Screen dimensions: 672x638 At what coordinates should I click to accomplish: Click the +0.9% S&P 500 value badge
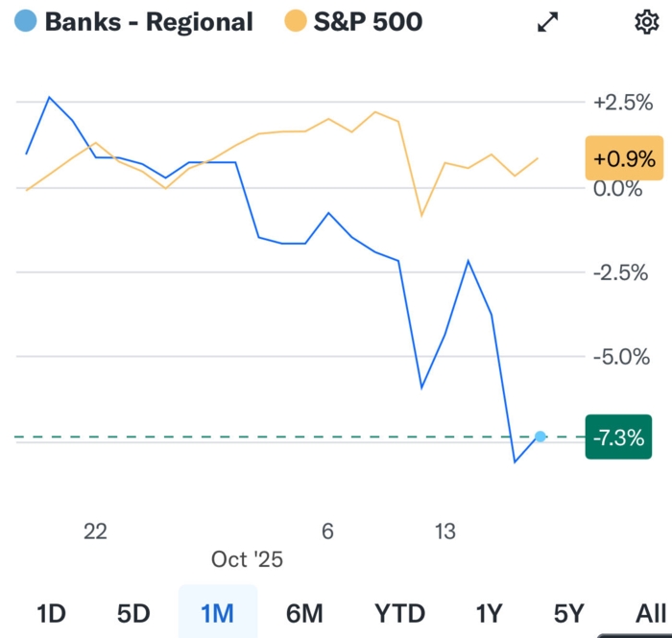tap(623, 159)
